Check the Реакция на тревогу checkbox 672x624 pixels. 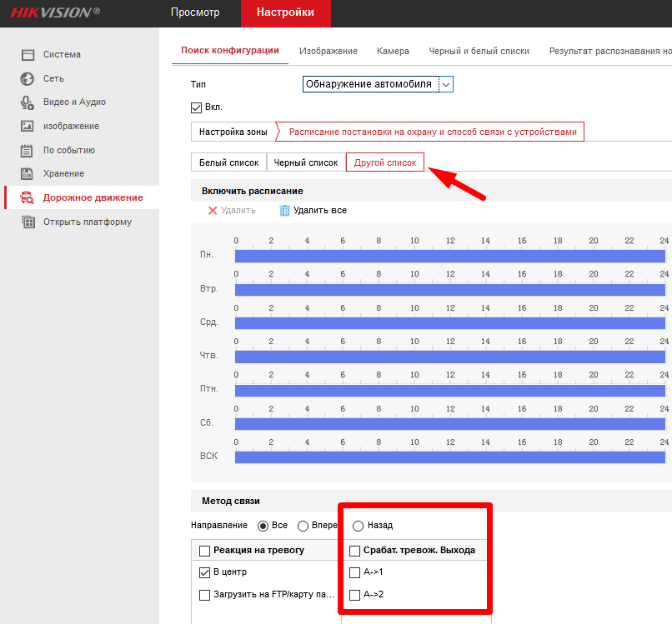[204, 551]
